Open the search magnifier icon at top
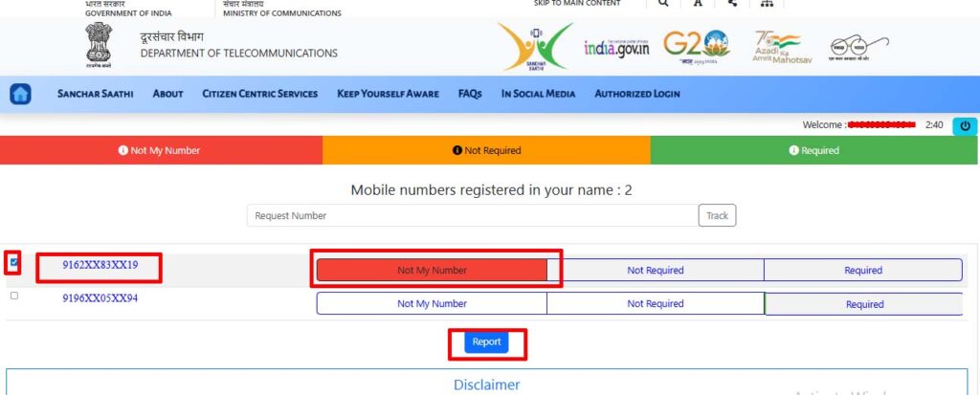980x395 pixels. [663, 3]
